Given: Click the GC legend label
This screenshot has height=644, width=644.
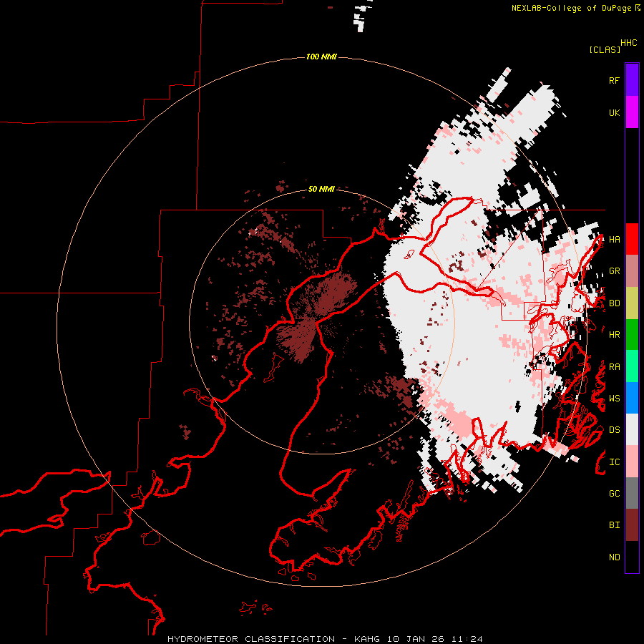Looking at the screenshot, I should click(x=614, y=494).
